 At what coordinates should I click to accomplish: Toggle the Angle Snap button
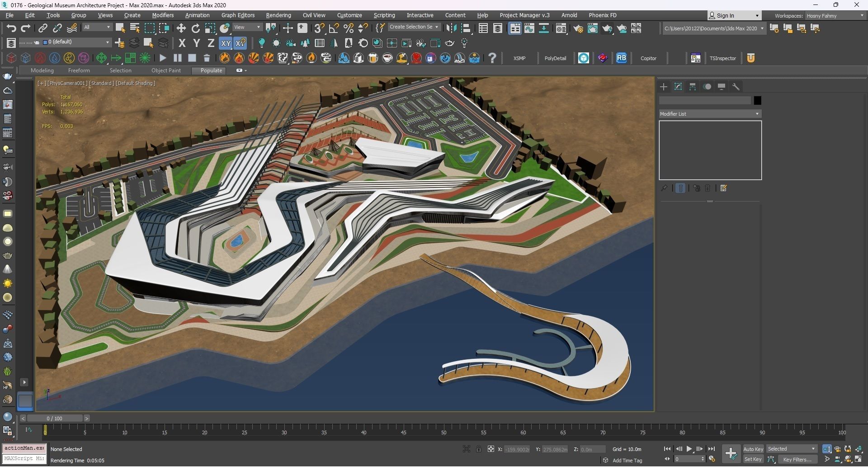pyautogui.click(x=334, y=28)
